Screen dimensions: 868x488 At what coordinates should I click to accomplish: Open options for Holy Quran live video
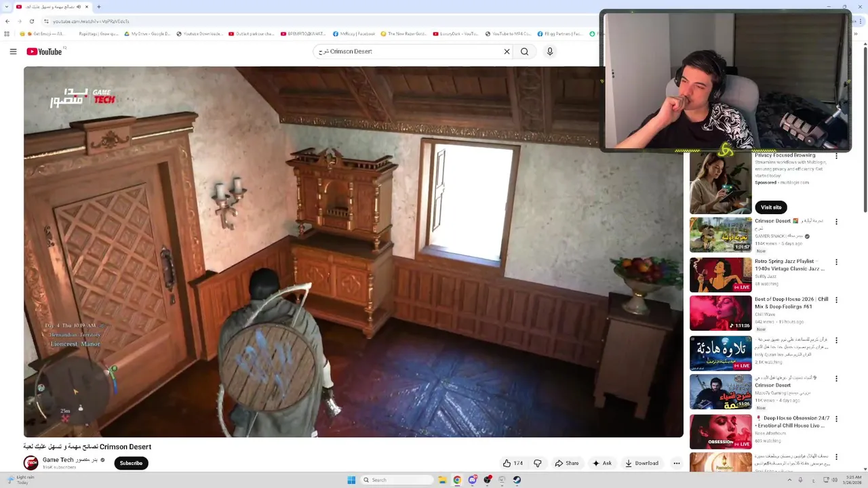pos(836,340)
